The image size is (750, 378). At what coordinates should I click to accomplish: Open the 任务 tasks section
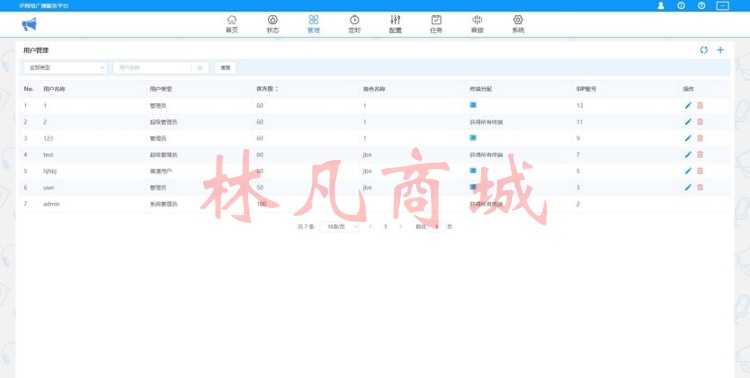[436, 24]
